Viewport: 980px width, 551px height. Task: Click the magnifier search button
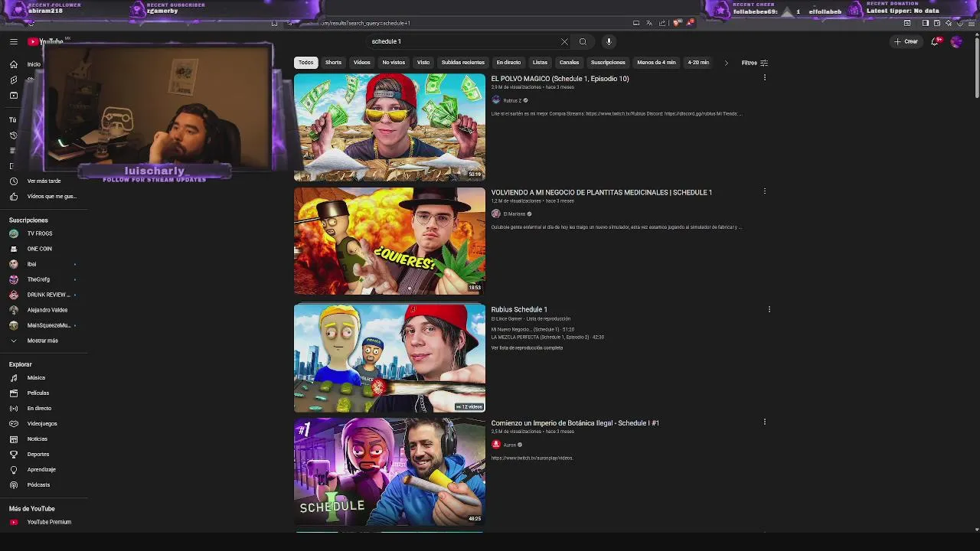pyautogui.click(x=583, y=41)
